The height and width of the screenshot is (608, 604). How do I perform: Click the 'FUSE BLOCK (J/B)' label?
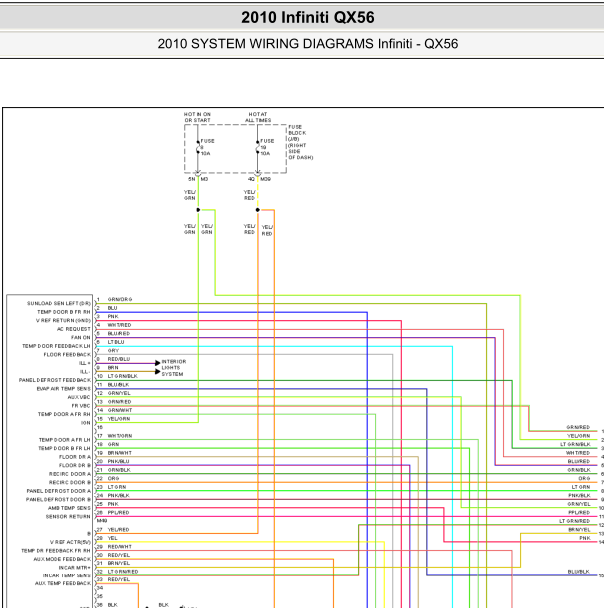[297, 133]
